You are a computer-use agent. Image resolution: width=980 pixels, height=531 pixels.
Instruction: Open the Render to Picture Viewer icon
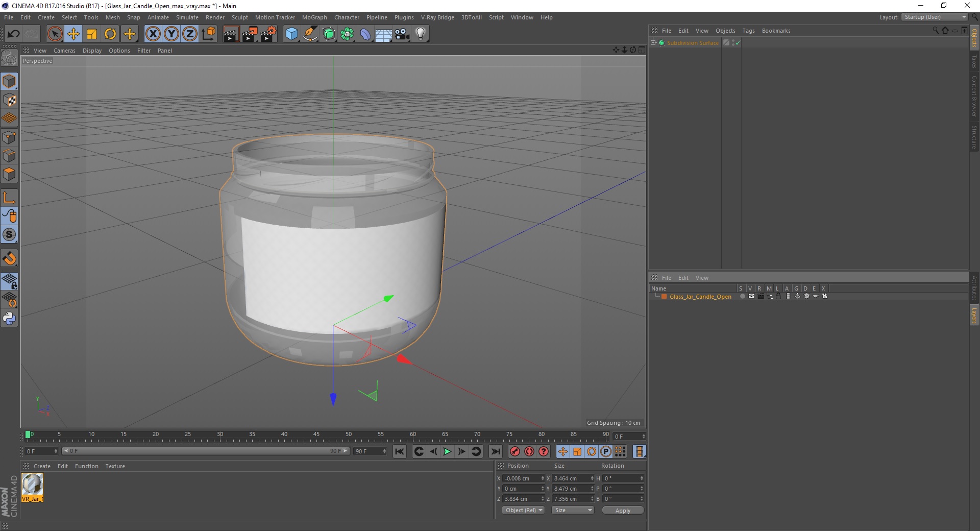pos(250,34)
